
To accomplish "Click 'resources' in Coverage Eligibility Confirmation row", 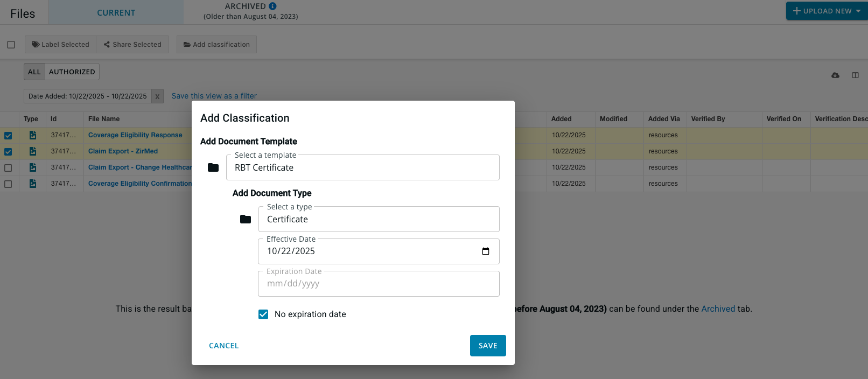I will click(x=663, y=184).
